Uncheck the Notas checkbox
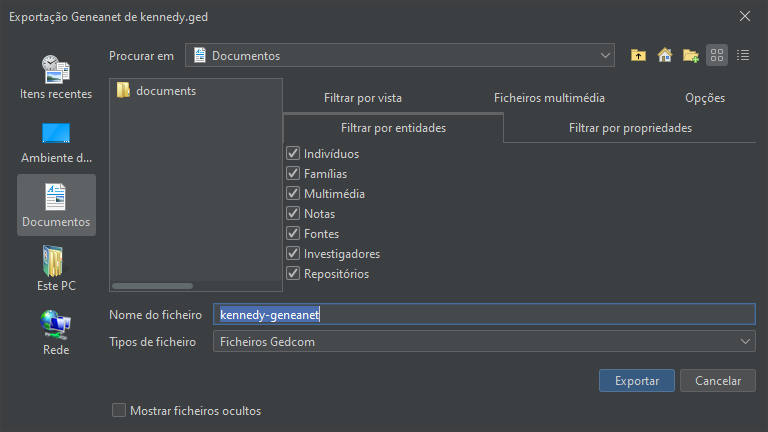The image size is (768, 432). click(293, 214)
